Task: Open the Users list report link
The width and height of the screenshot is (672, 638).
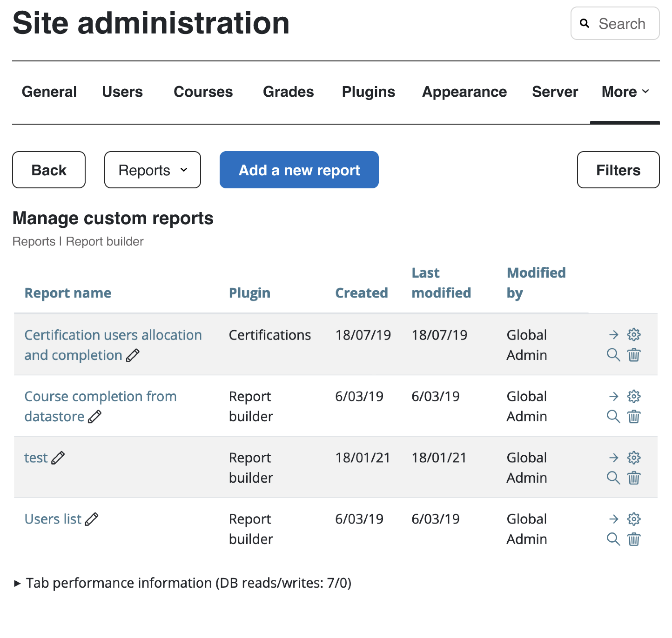Action: (x=53, y=519)
